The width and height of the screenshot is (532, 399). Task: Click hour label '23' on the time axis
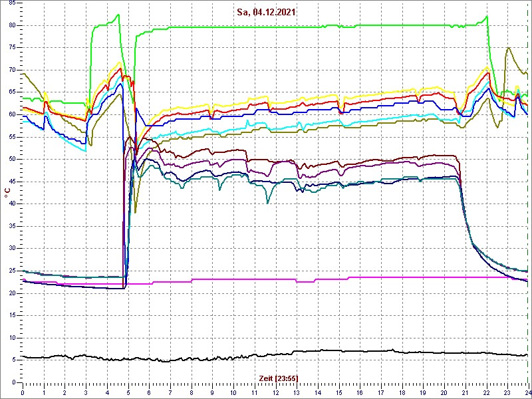tap(507, 394)
